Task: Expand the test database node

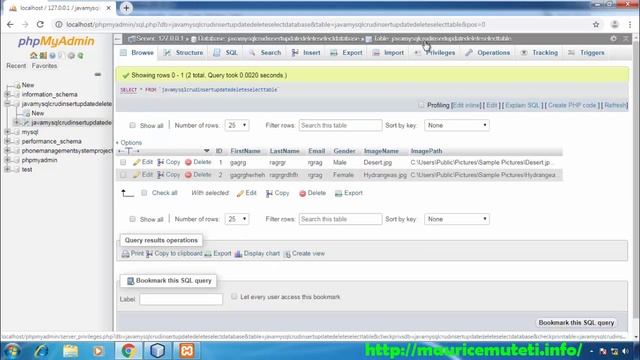Action: click(x=7, y=169)
